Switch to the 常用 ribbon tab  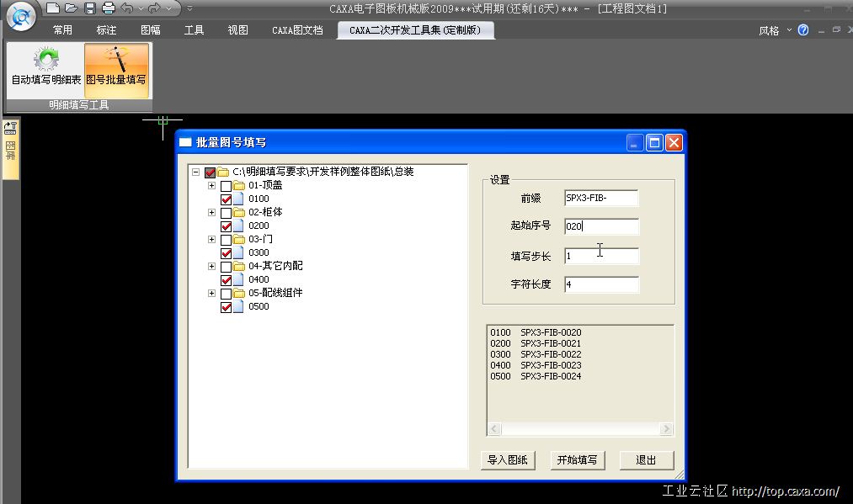click(62, 30)
